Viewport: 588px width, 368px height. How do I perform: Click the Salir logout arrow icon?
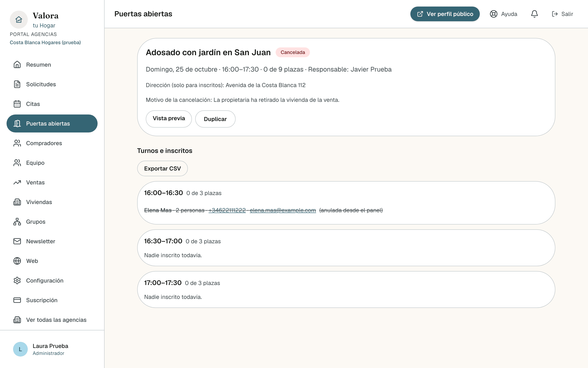[x=555, y=14]
